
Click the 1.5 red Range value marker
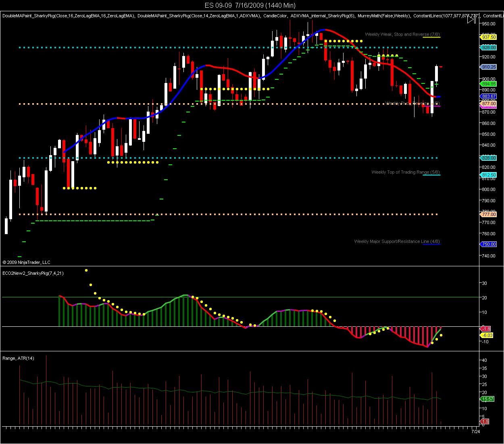tap(485, 421)
